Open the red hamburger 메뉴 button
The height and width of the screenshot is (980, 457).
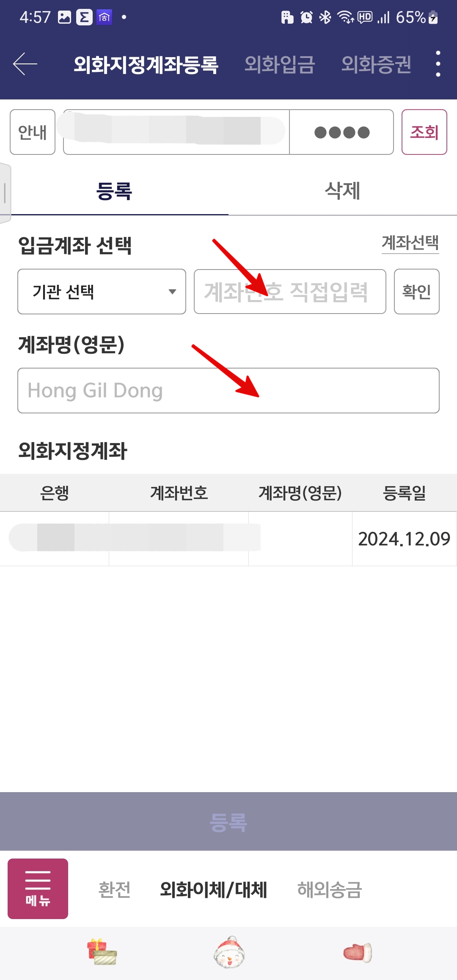tap(38, 889)
